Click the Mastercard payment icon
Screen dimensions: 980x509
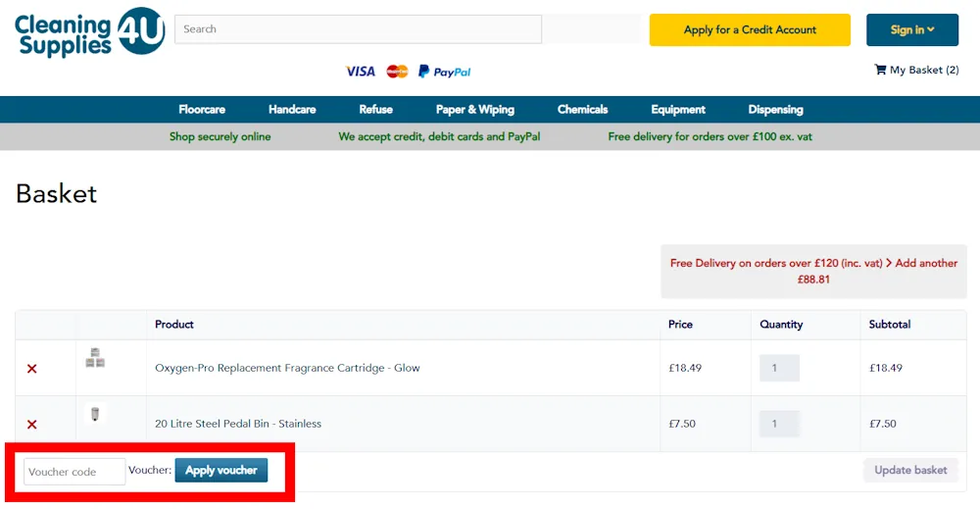397,72
